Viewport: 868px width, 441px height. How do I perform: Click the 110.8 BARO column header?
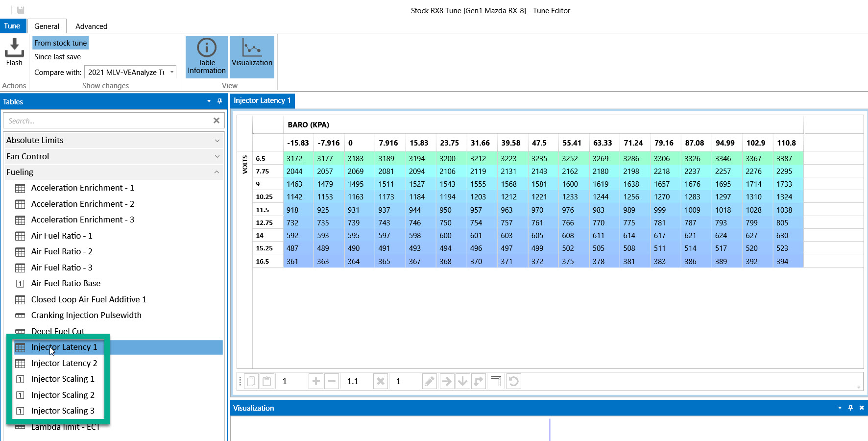pyautogui.click(x=788, y=143)
